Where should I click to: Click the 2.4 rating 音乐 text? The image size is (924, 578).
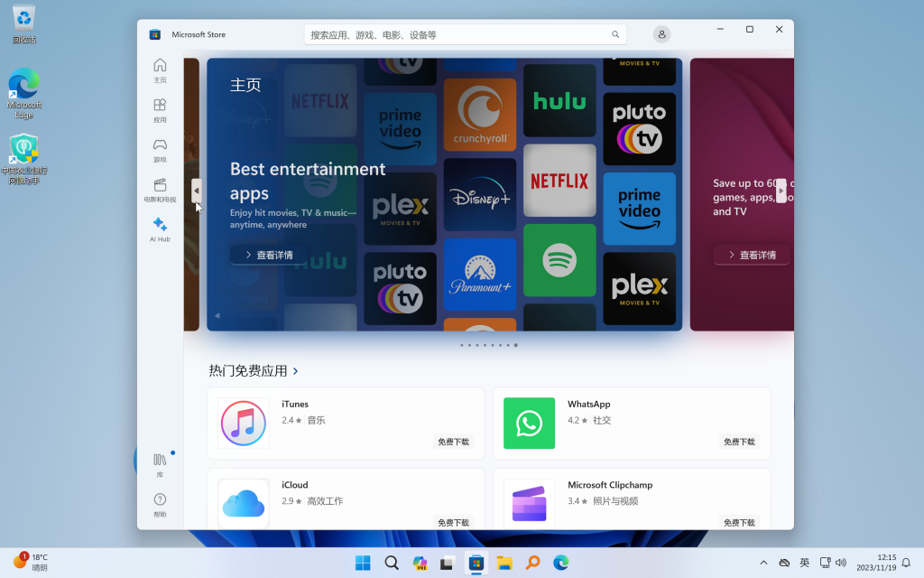(303, 420)
